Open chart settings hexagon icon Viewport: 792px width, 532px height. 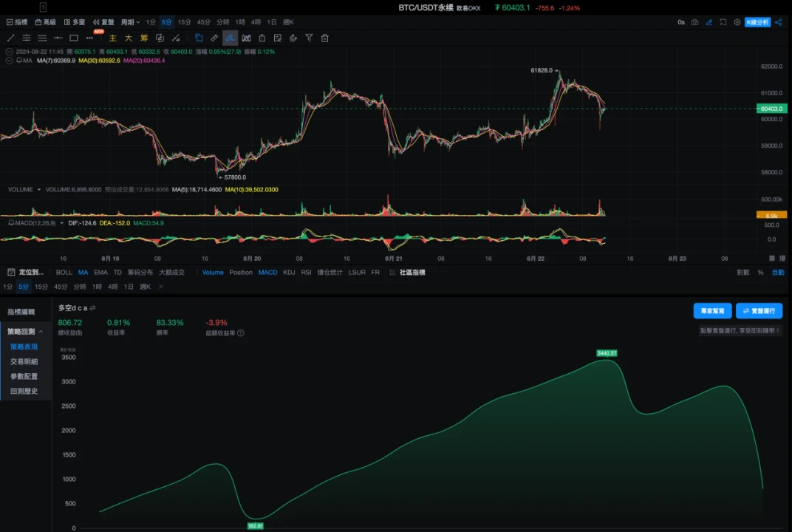click(737, 22)
